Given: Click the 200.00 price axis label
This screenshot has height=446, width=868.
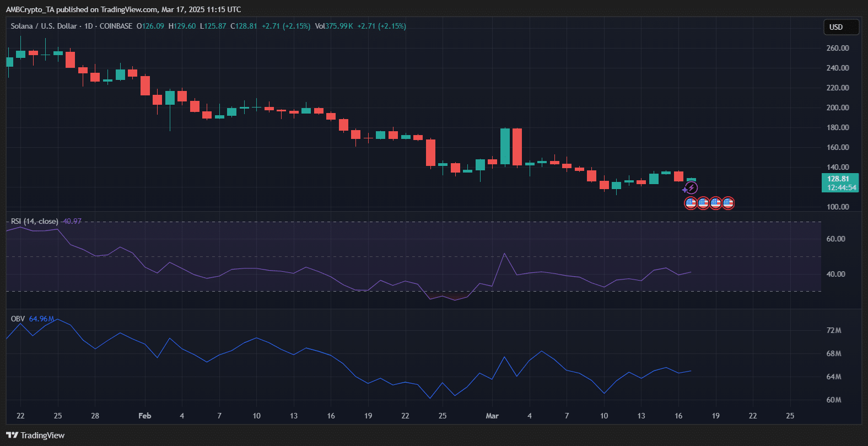Looking at the screenshot, I should click(x=838, y=108).
